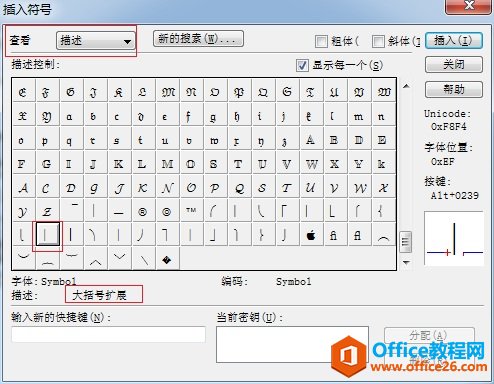494x384 pixels.
Task: Select the outlined letter M symbol
Action: point(167,164)
